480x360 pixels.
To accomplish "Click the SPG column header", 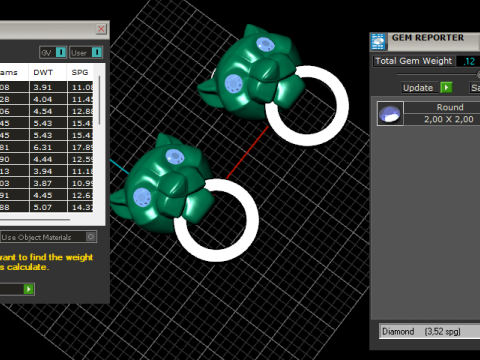I will [80, 72].
